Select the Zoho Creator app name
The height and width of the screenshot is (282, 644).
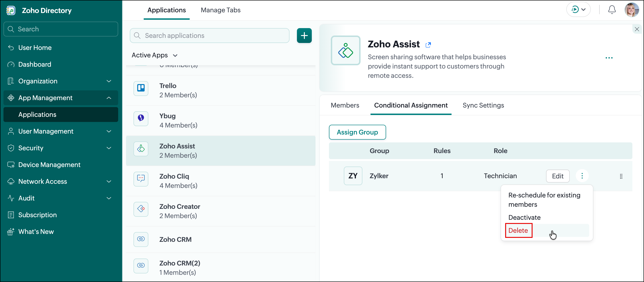coord(180,207)
